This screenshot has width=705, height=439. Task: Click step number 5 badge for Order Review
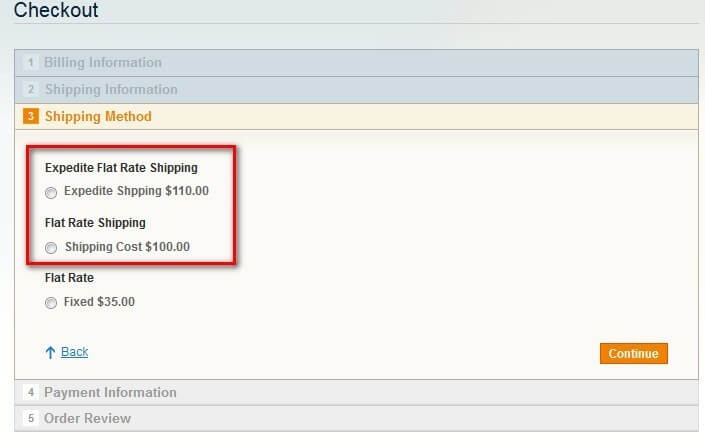(31, 418)
